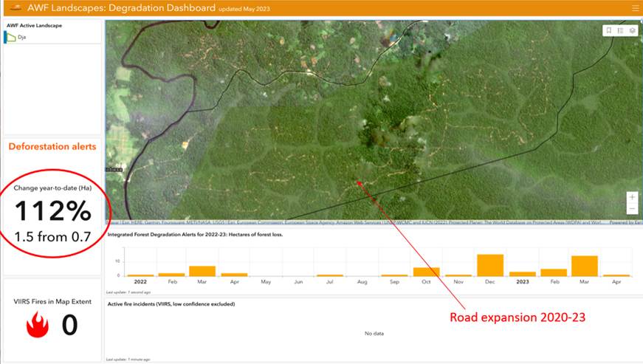Click the Dja landscape polygon symbol
Viewport: 643px width, 364px height.
point(10,38)
